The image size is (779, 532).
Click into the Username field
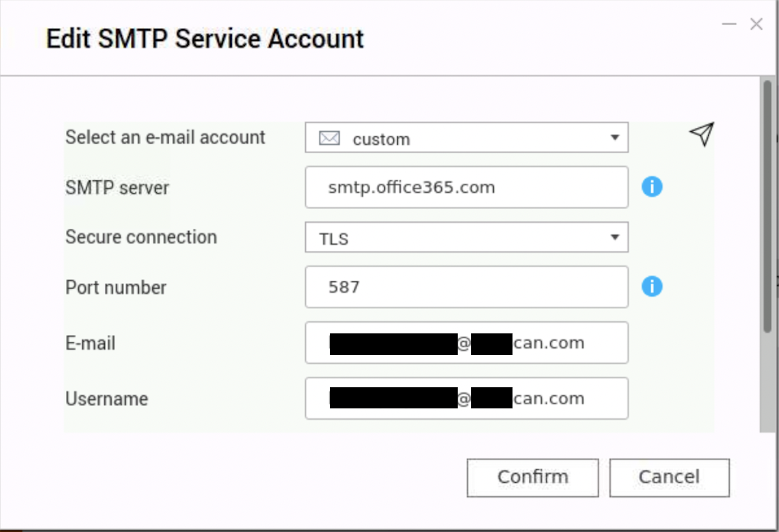(466, 398)
